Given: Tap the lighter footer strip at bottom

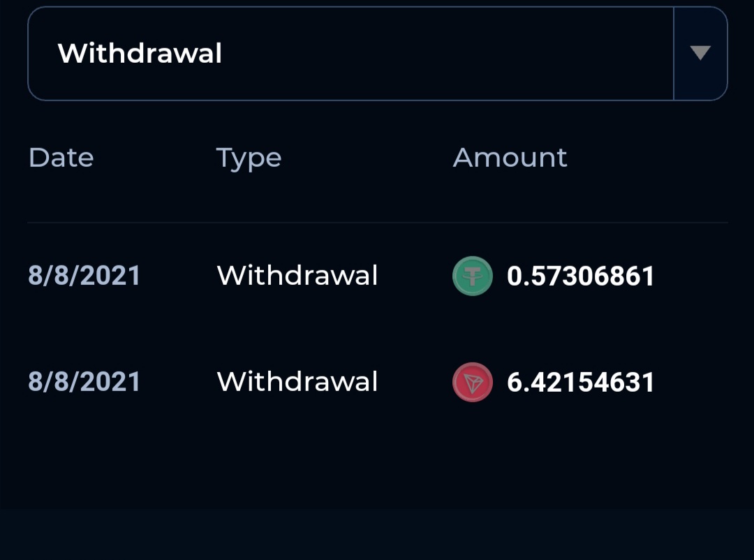Looking at the screenshot, I should pos(377,535).
